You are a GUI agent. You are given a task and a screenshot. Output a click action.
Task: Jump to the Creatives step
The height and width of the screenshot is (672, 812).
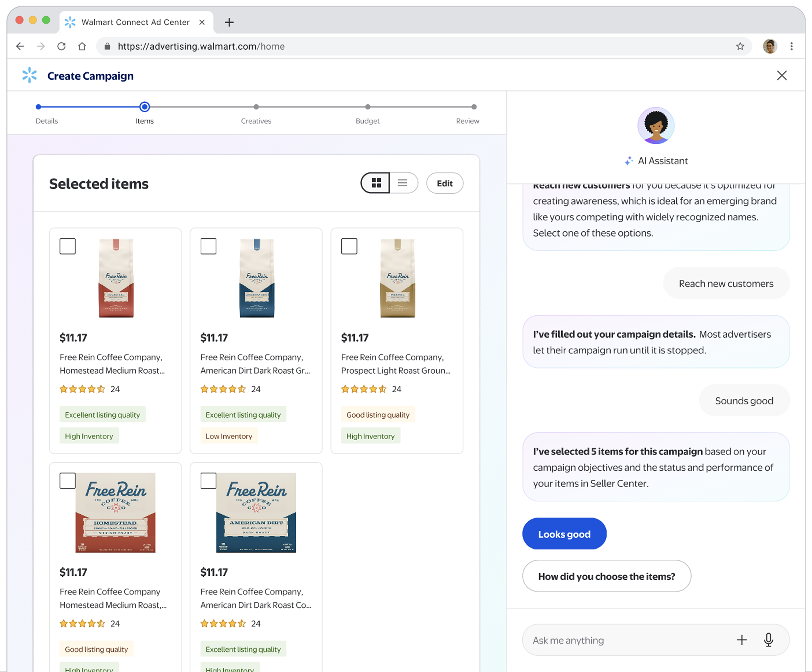click(x=256, y=121)
